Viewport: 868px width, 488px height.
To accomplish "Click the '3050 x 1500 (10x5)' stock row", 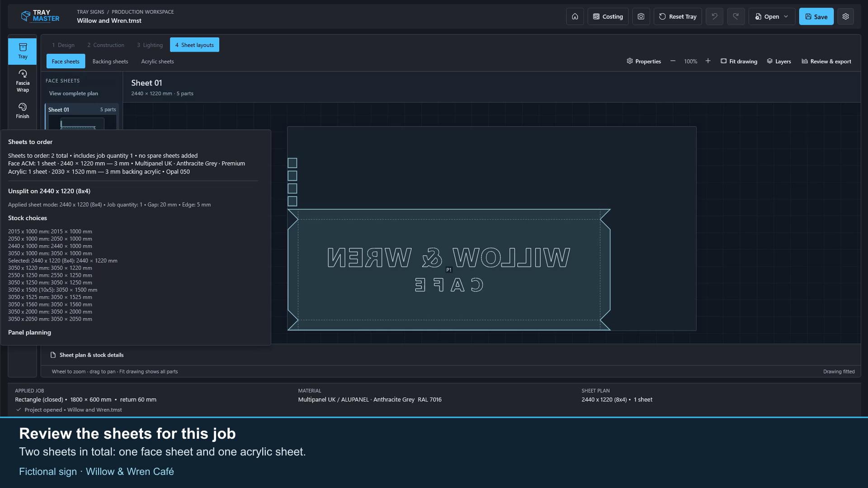I will [x=52, y=290].
